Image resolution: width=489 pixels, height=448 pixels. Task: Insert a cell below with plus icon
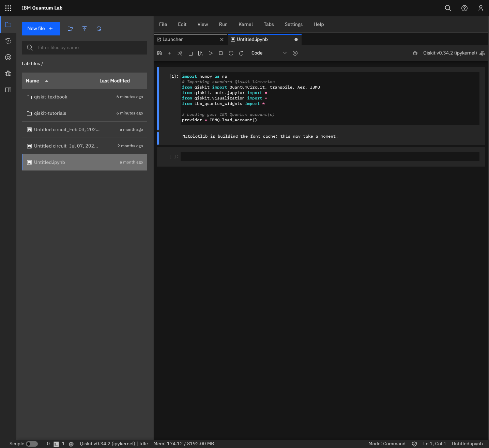(170, 53)
